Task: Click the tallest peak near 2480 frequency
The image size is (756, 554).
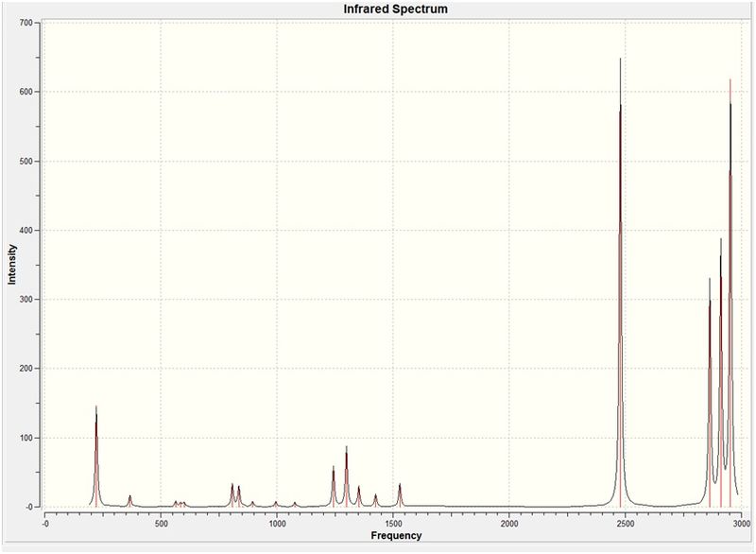Action: pos(621,285)
